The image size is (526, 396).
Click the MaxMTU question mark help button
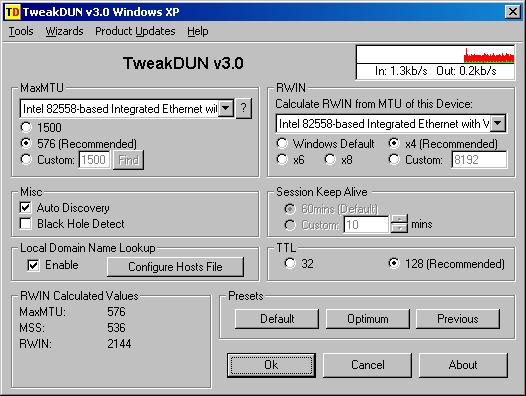click(x=244, y=108)
